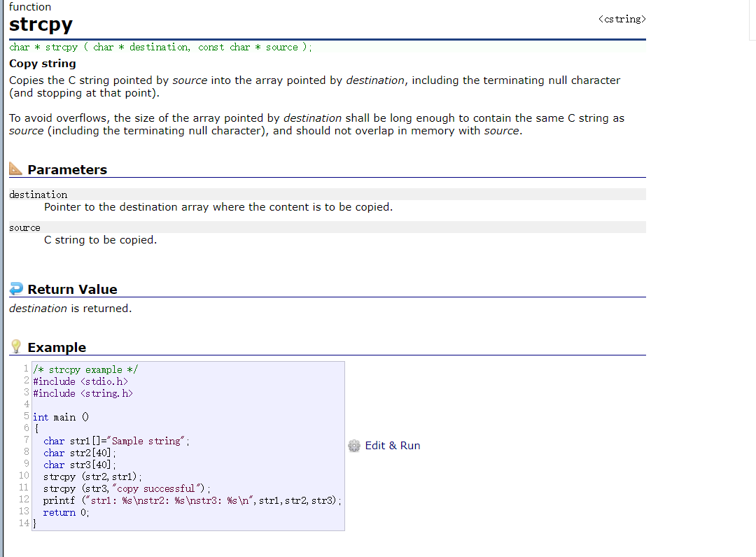Viewport: 756px width, 557px height.
Task: Click the 'Copies the C string' paragraph
Action: [x=315, y=87]
